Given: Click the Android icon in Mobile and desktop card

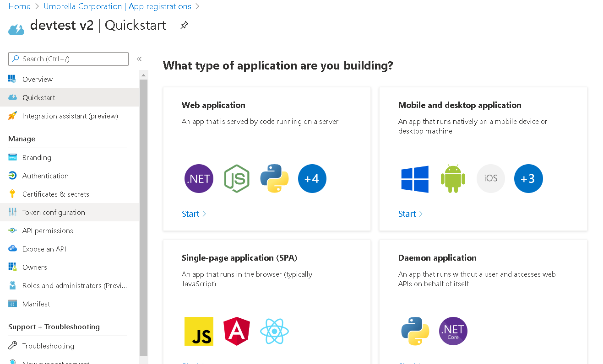Looking at the screenshot, I should pos(453,178).
